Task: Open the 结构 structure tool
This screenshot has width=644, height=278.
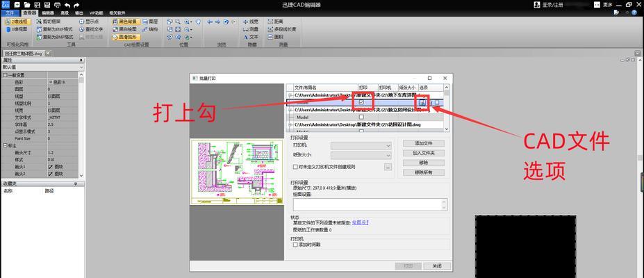Action: click(150, 29)
